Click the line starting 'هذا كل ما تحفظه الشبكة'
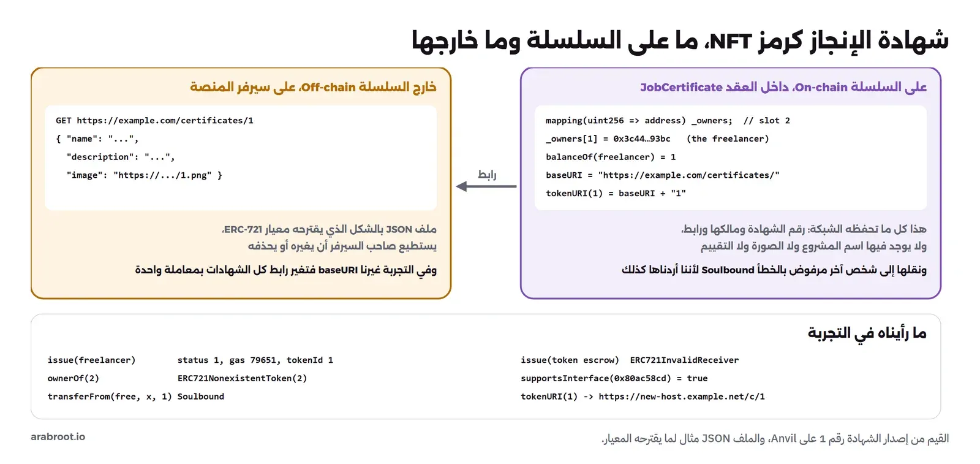Viewport: 980px width, 464px height. 804,229
